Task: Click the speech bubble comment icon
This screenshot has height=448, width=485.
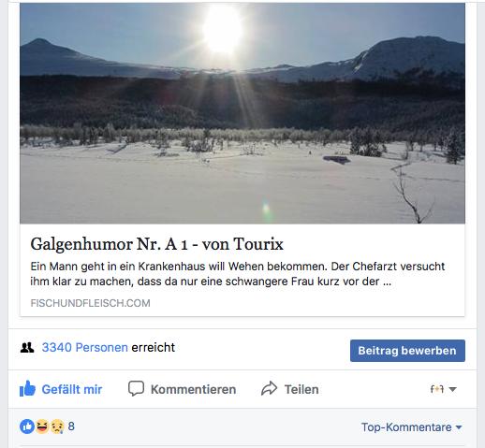Action: click(136, 388)
